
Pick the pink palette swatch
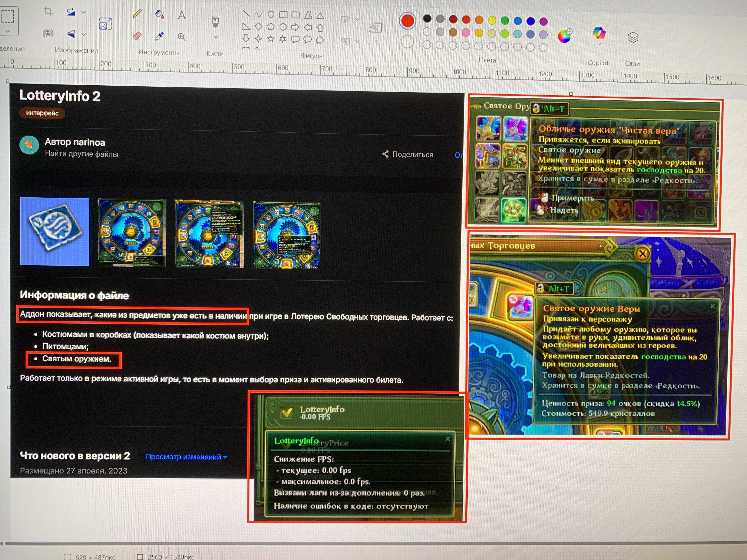[466, 32]
